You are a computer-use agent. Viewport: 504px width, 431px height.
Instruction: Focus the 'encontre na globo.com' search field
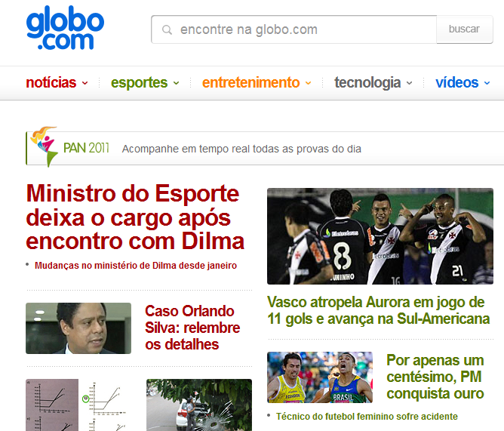tap(293, 29)
